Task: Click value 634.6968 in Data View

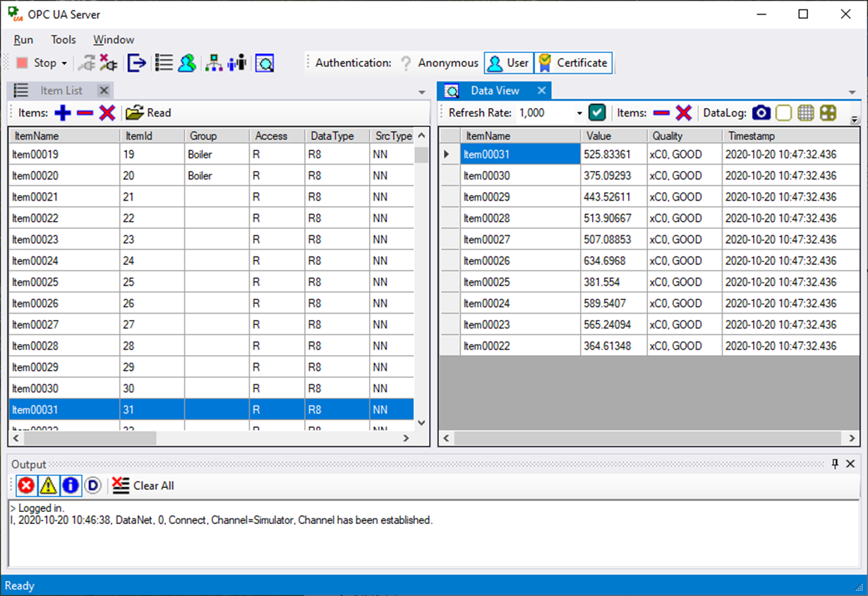Action: click(613, 261)
